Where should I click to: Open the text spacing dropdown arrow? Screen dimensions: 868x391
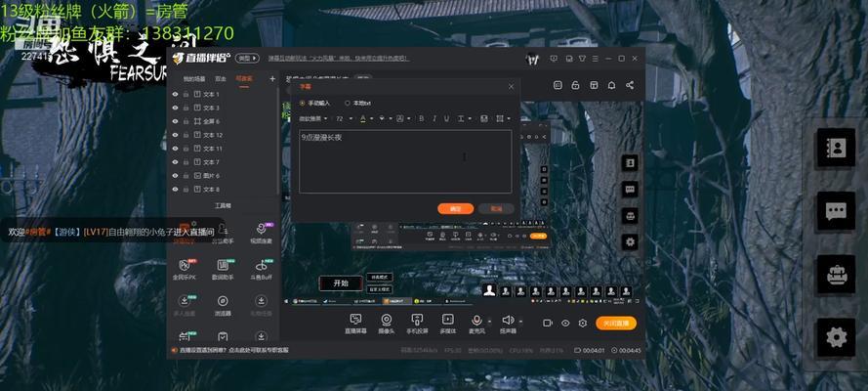click(470, 118)
